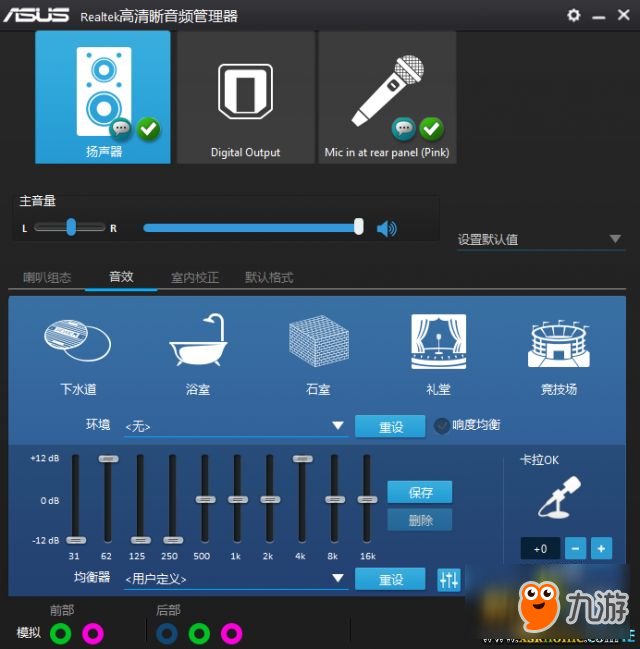Switch to the 默认格式 tab
Screen dimensions: 640x649
click(269, 277)
